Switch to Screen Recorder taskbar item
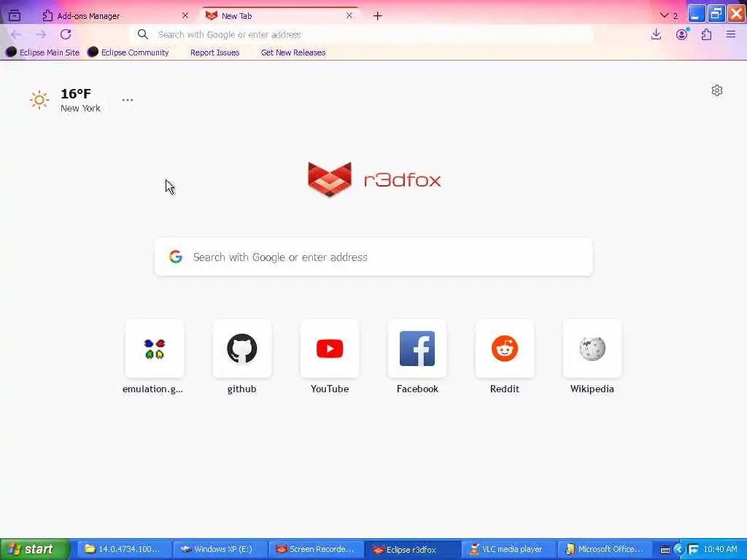 click(315, 550)
